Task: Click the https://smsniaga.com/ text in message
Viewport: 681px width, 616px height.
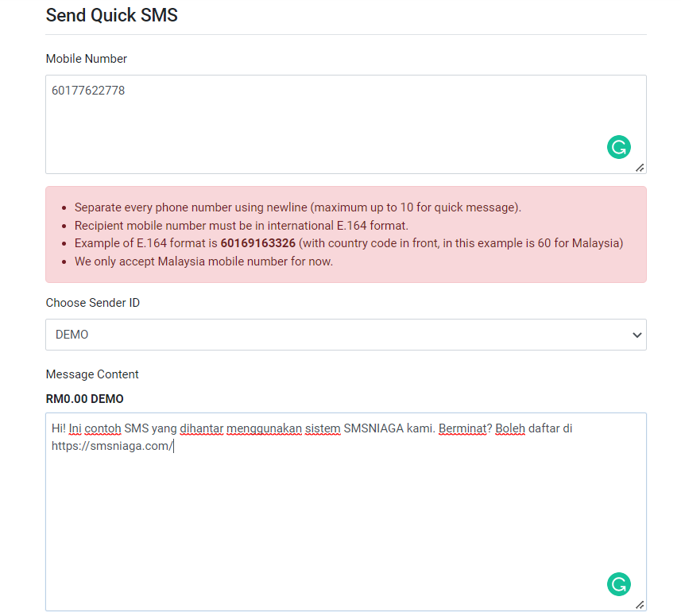Action: (x=111, y=446)
